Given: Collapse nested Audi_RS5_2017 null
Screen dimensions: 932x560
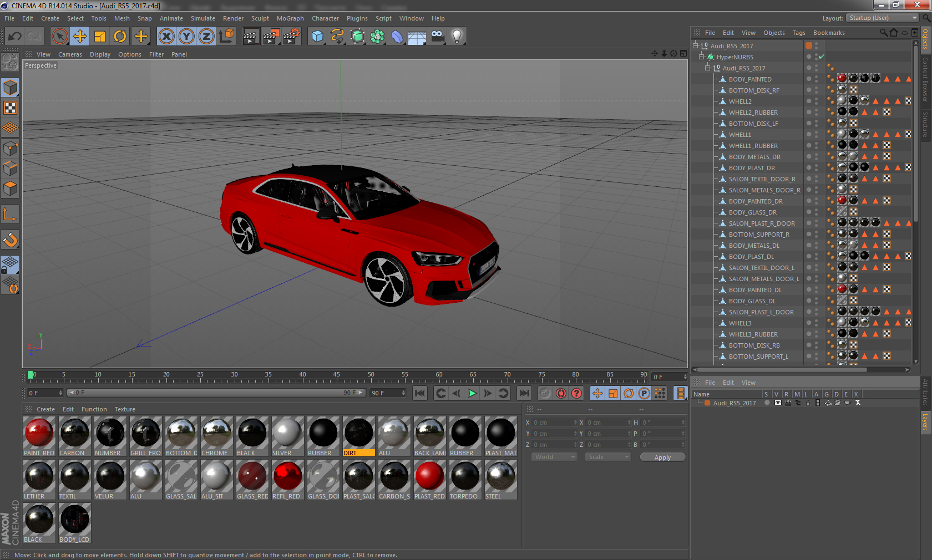Looking at the screenshot, I should 708,68.
